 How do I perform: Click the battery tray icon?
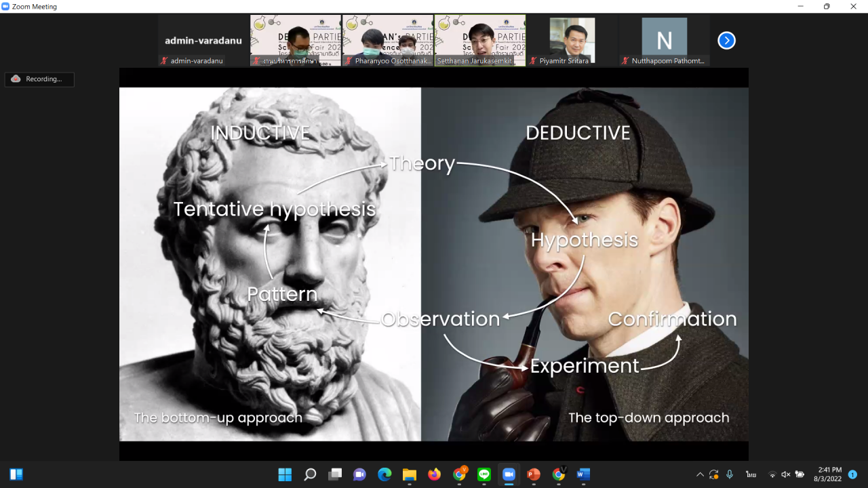click(x=800, y=474)
